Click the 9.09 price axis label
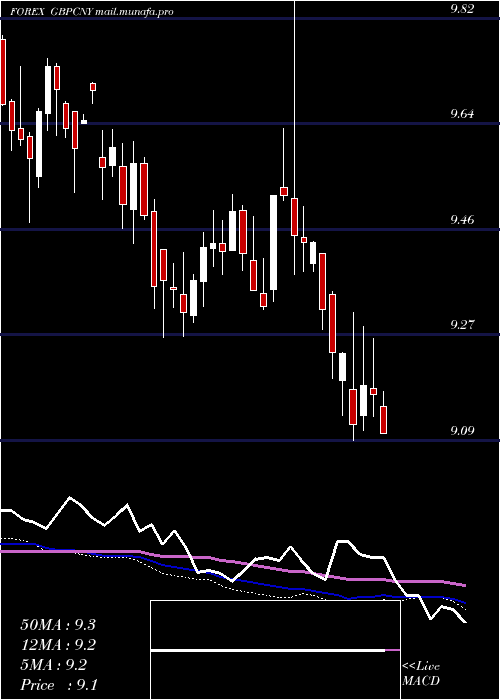Image resolution: width=500 pixels, height=700 pixels. [462, 431]
